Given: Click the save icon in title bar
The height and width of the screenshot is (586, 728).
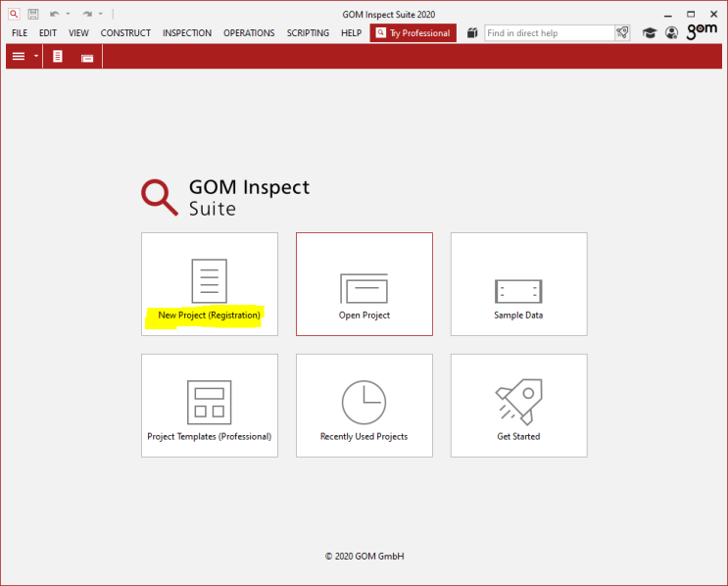Looking at the screenshot, I should click(x=33, y=15).
